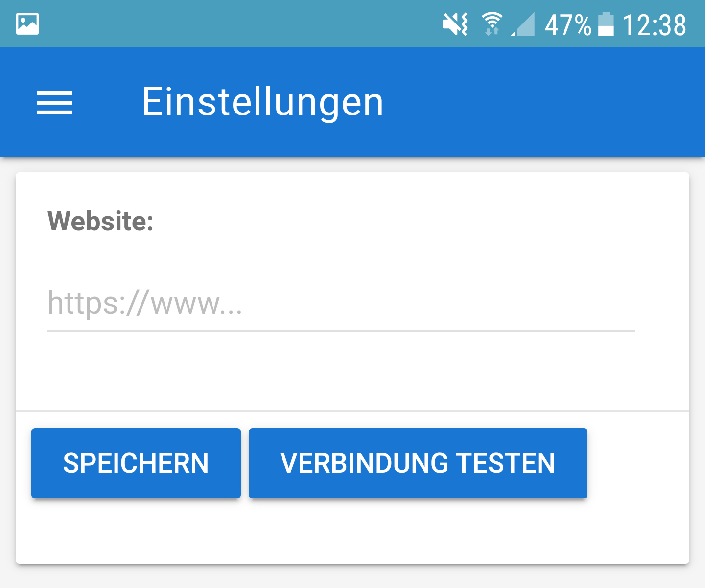The image size is (705, 588).
Task: Click the Speichern button
Action: coord(136,463)
